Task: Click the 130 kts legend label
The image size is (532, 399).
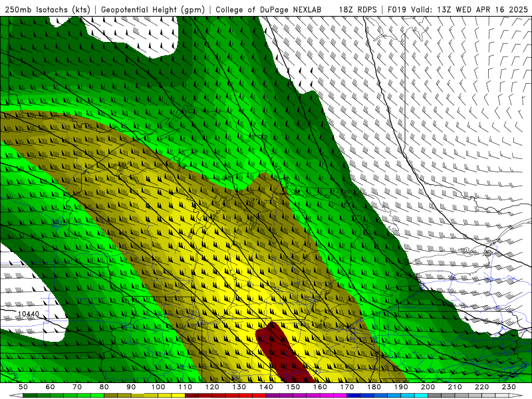Action: [239, 387]
